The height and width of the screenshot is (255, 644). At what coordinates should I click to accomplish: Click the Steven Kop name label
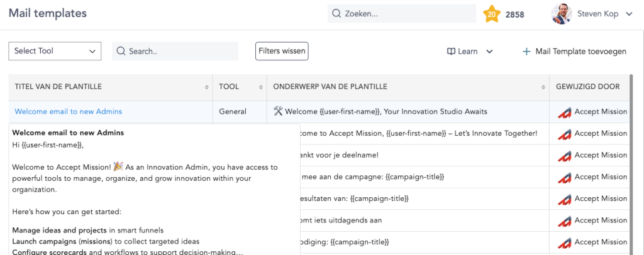click(x=599, y=14)
